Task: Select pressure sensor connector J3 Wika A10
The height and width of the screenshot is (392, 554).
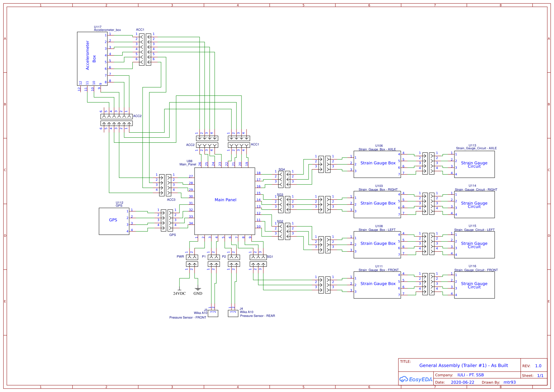Action: coord(213,313)
